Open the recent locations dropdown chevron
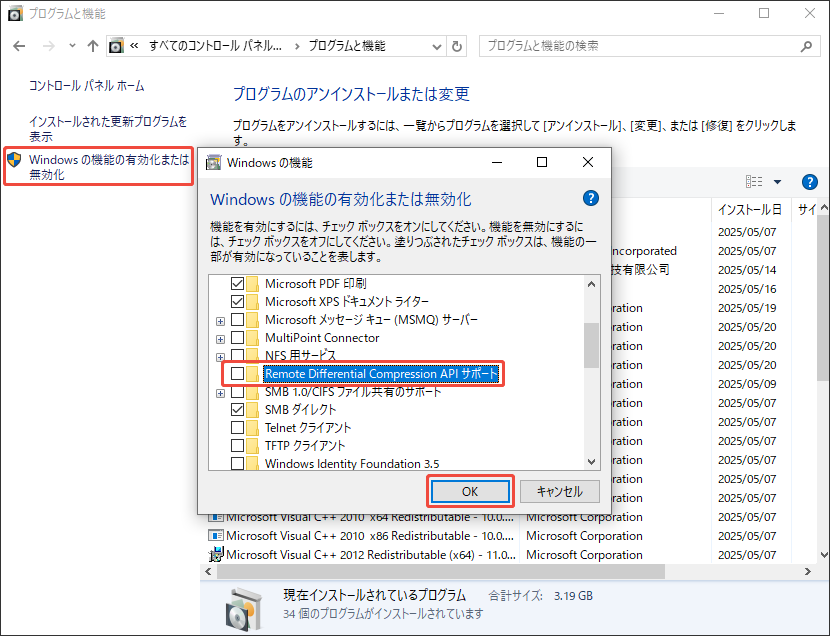830x636 pixels. pyautogui.click(x=73, y=46)
